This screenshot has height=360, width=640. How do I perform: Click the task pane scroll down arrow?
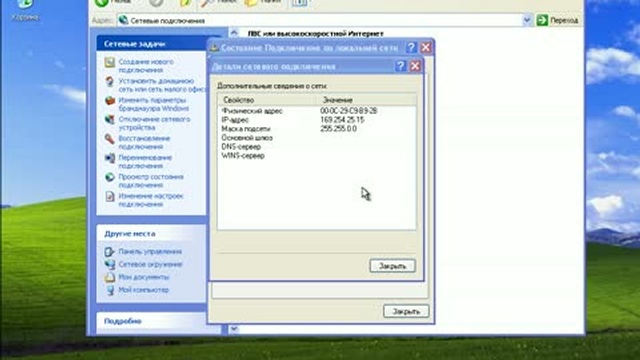234,329
